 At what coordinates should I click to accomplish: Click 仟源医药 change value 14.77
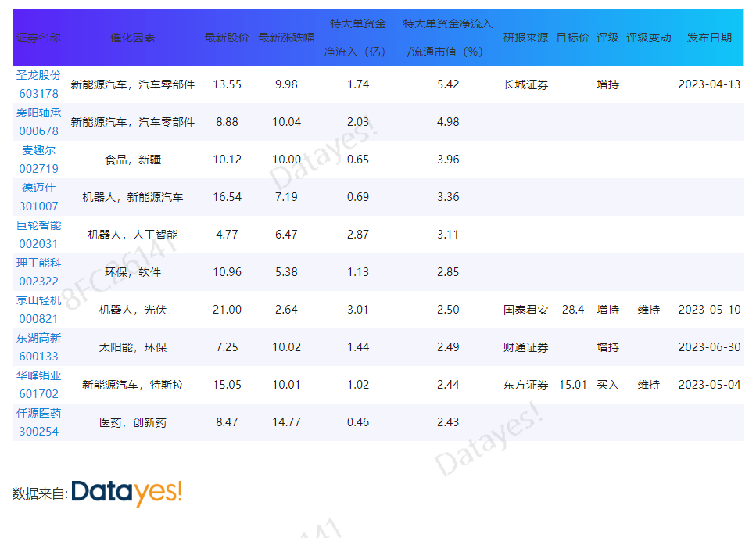tap(286, 422)
